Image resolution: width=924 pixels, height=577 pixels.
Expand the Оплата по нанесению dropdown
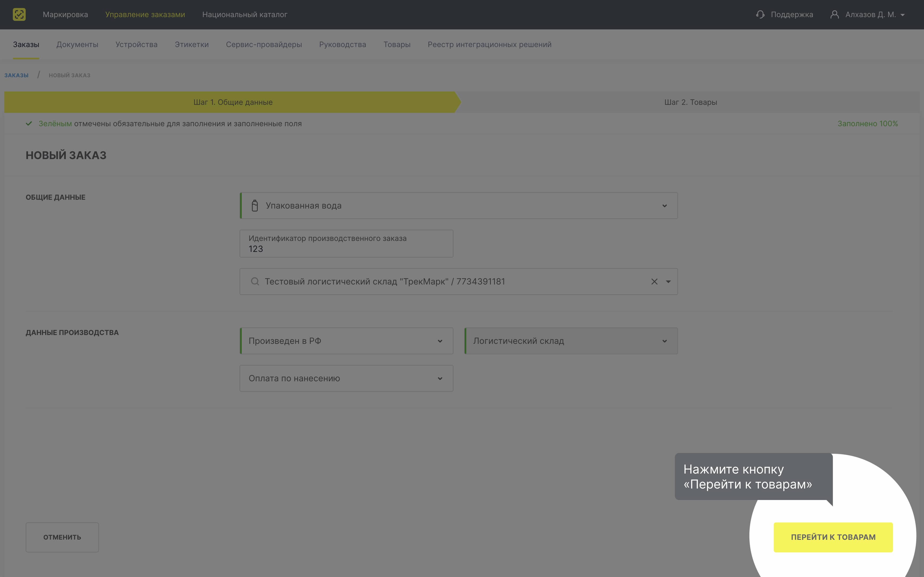click(440, 379)
